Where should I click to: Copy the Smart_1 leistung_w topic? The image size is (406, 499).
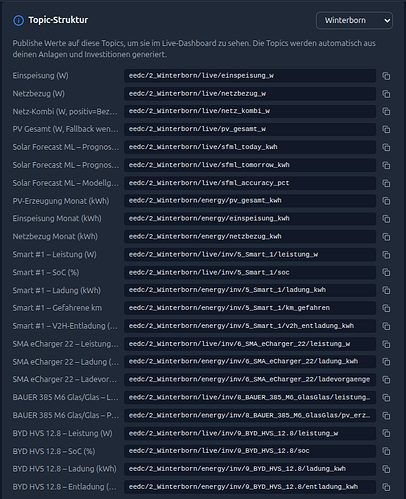tap(386, 255)
